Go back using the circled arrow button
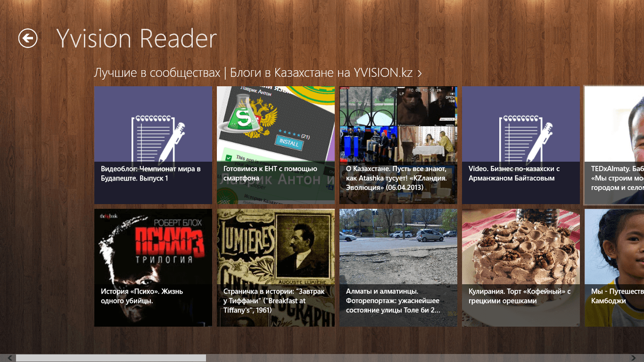644x362 pixels. (x=28, y=38)
